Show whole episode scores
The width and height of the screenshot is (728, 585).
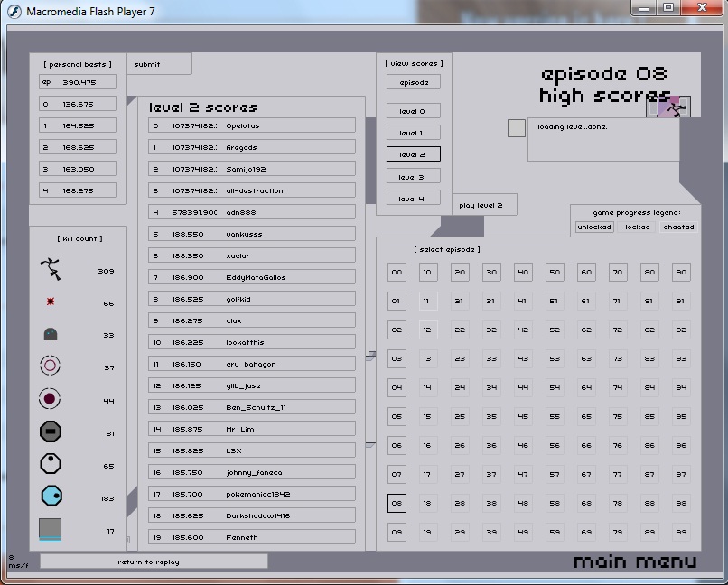413,82
